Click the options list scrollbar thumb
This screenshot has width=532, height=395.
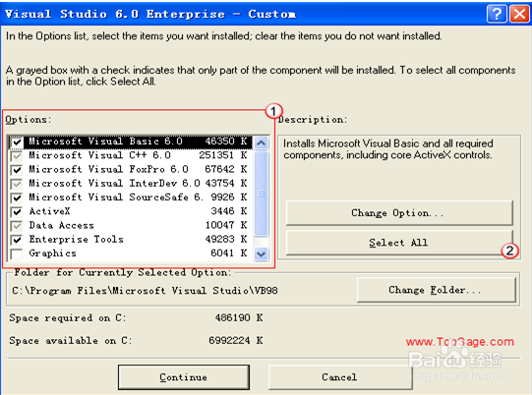pyautogui.click(x=261, y=194)
